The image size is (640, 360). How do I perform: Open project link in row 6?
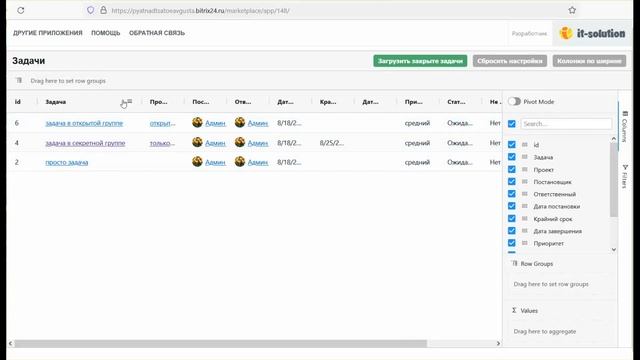click(x=162, y=123)
